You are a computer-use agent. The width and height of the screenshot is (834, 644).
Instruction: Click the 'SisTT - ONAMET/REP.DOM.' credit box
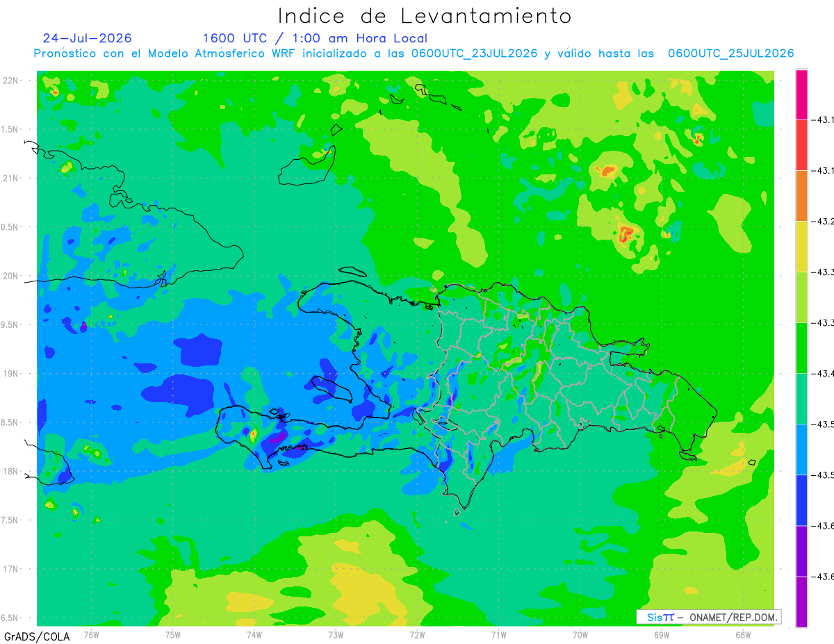click(709, 617)
